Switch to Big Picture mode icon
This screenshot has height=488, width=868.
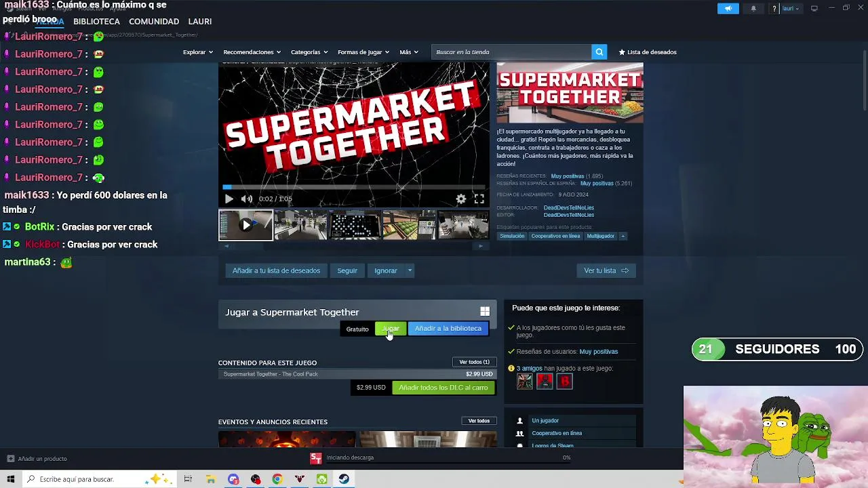[814, 8]
